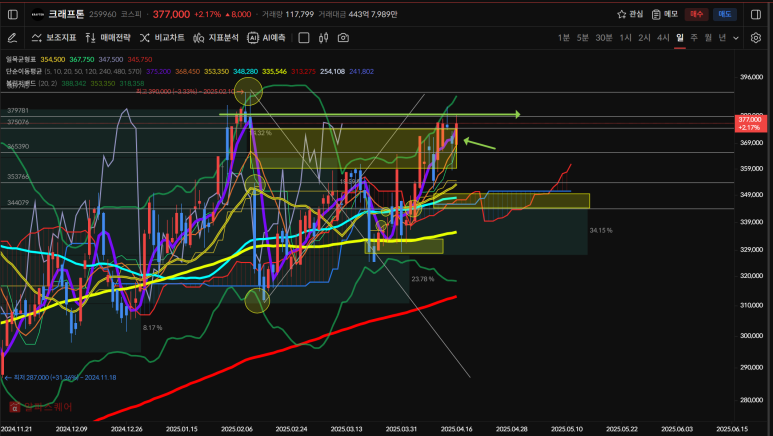Click the 볼린저밴드 indicator label
This screenshot has width=773, height=436.
tap(21, 84)
